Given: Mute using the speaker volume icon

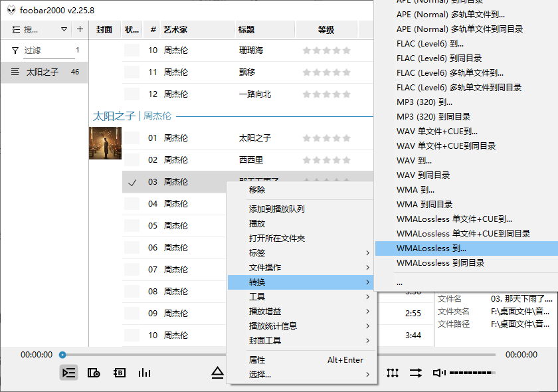Looking at the screenshot, I should coord(439,373).
